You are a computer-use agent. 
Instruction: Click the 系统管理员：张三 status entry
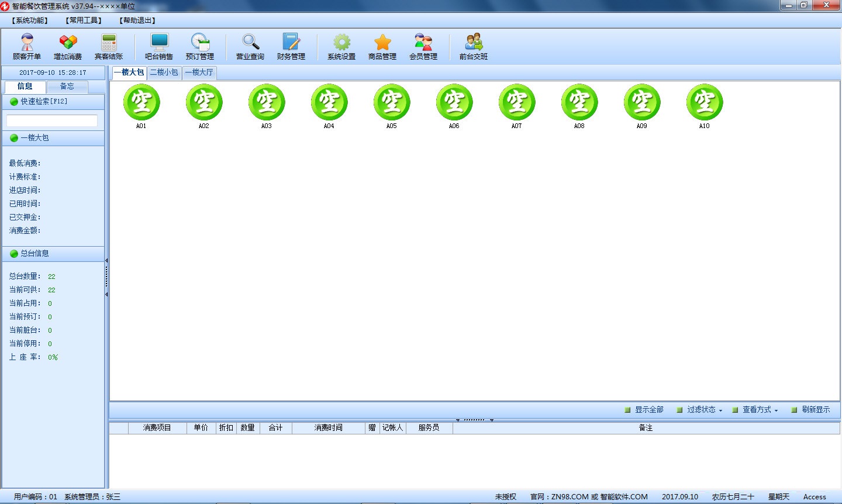click(x=92, y=497)
